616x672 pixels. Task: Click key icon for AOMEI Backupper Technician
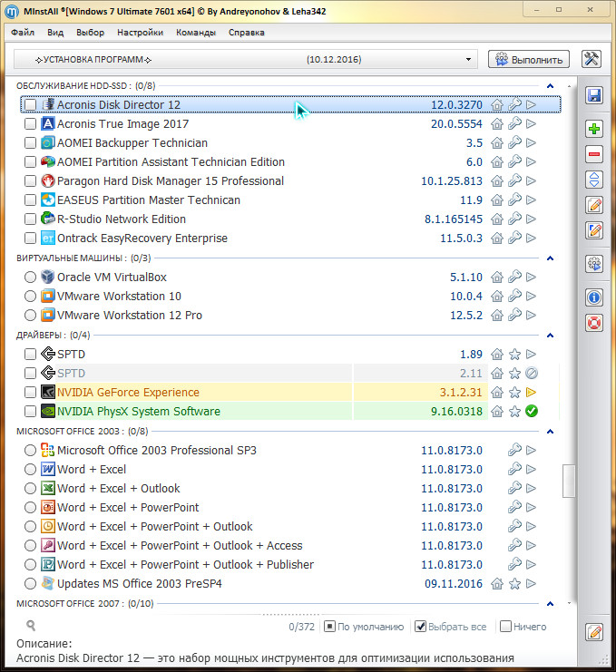(514, 142)
